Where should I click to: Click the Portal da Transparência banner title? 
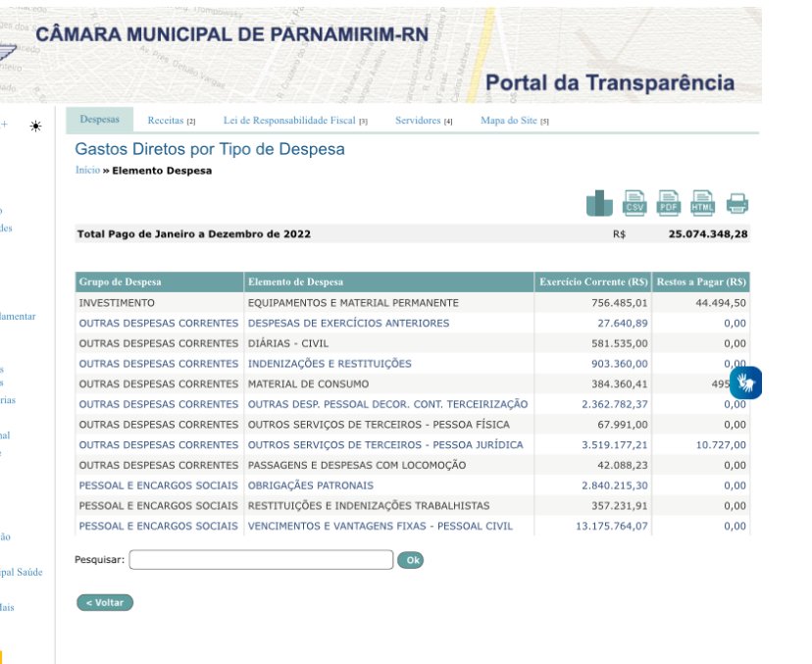[x=610, y=82]
